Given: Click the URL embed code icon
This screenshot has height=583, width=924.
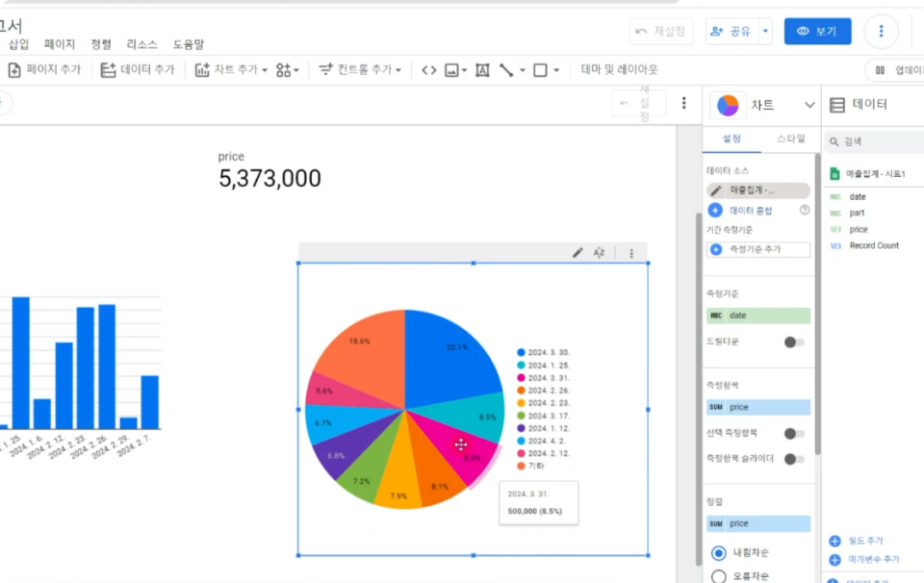Looking at the screenshot, I should 429,70.
